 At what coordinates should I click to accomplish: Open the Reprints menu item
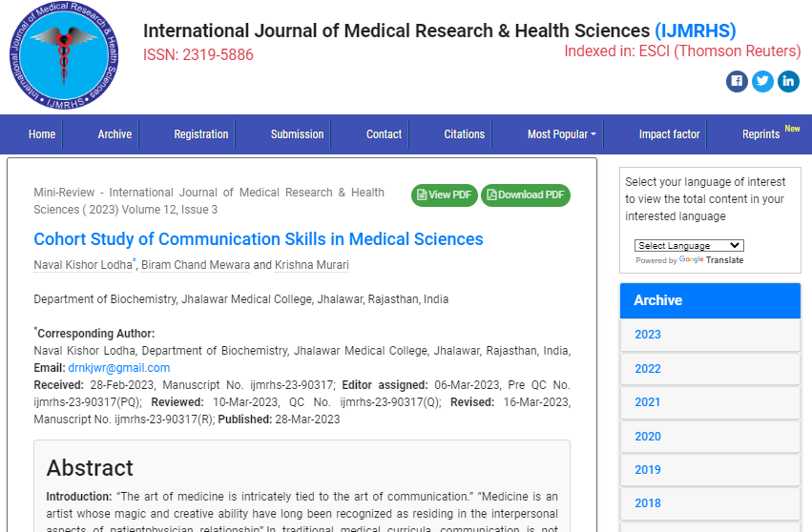(x=760, y=134)
